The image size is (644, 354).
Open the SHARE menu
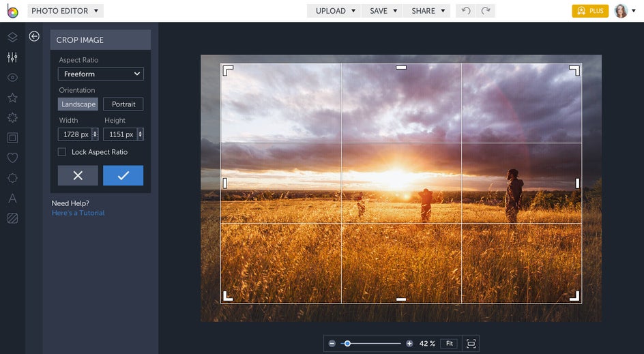coord(427,11)
